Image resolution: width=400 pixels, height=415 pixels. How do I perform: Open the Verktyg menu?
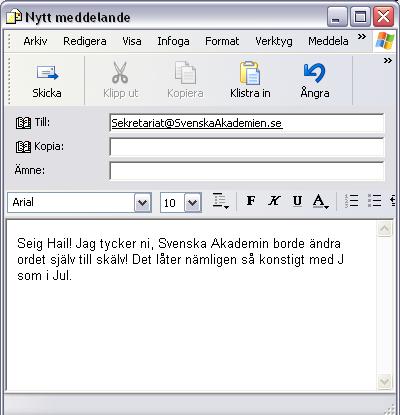tap(274, 41)
